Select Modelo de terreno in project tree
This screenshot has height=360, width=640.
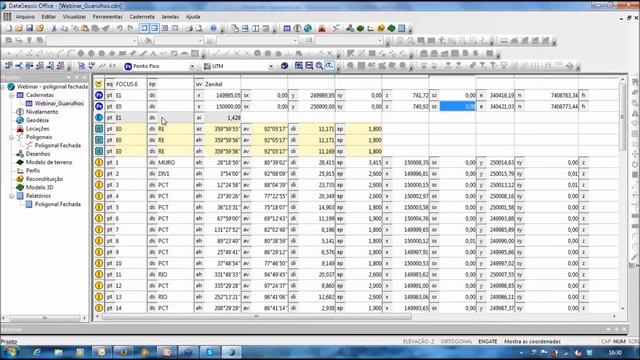coord(49,162)
